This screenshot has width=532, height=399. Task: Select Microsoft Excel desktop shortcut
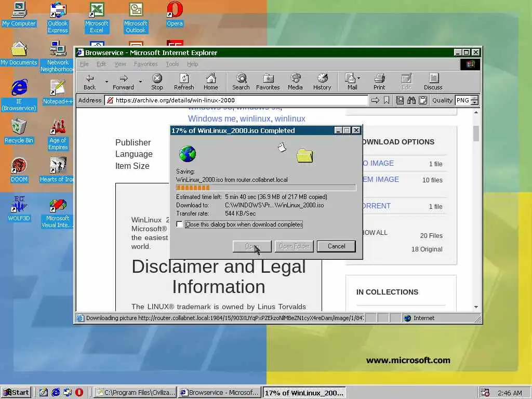pos(97,18)
